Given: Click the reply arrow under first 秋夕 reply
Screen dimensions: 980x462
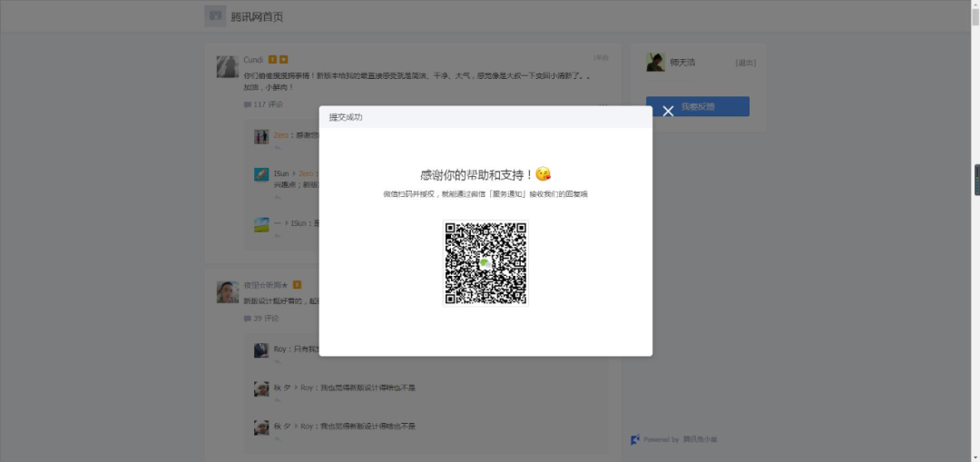Looking at the screenshot, I should 278,400.
